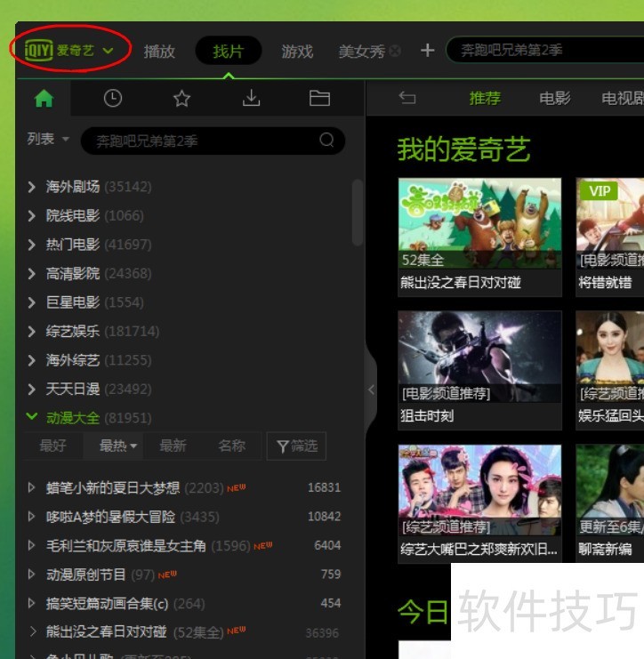
Task: Close the 美女秀 tab
Action: 395,52
